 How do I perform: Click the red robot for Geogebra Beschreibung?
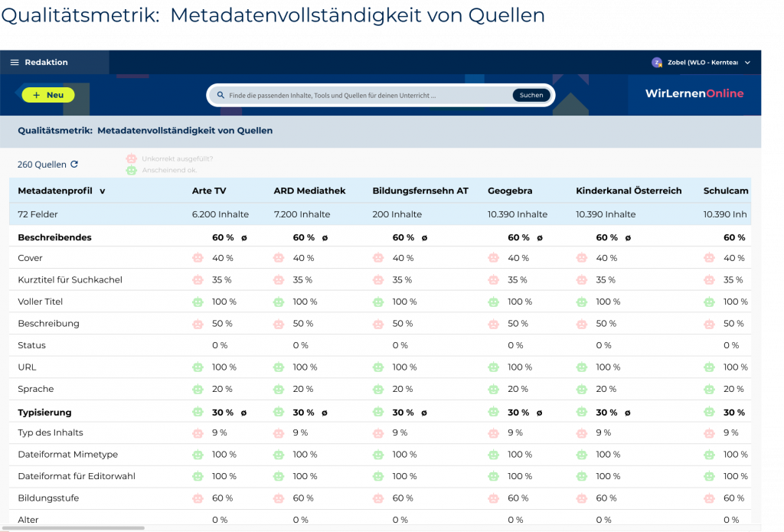(494, 324)
